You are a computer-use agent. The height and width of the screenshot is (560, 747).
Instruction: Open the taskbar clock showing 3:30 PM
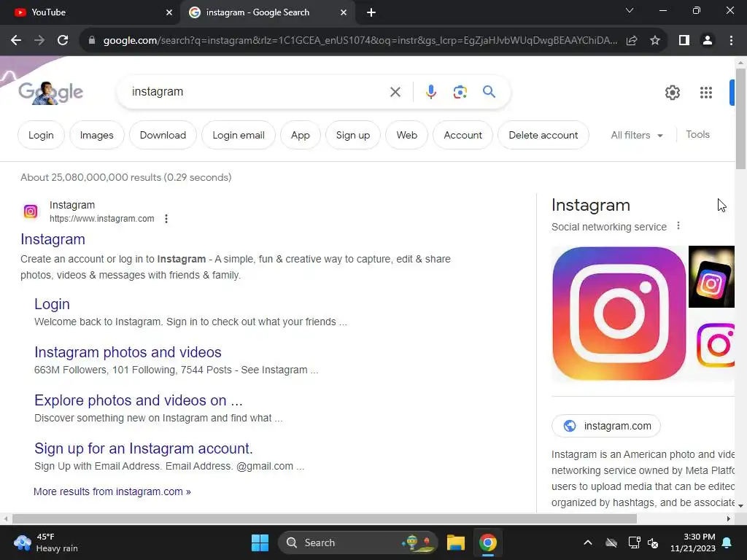coord(693,542)
